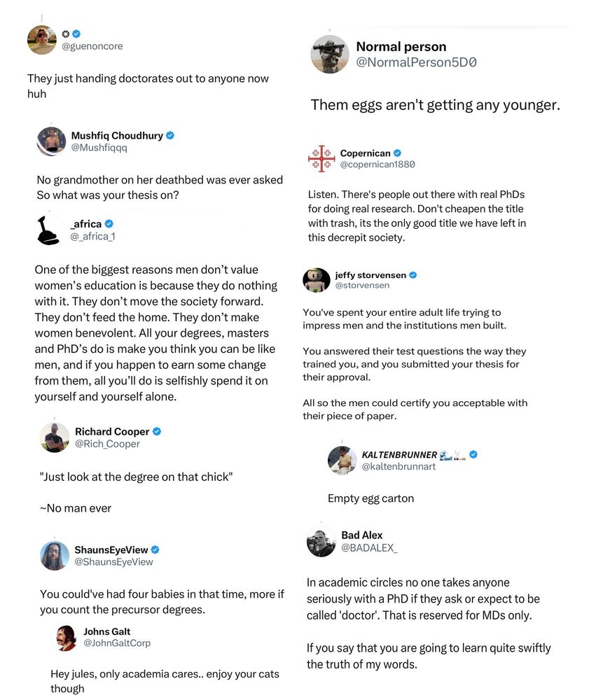Click the blue badge above @guenoncore
This screenshot has height=700, width=589.
pyautogui.click(x=76, y=34)
